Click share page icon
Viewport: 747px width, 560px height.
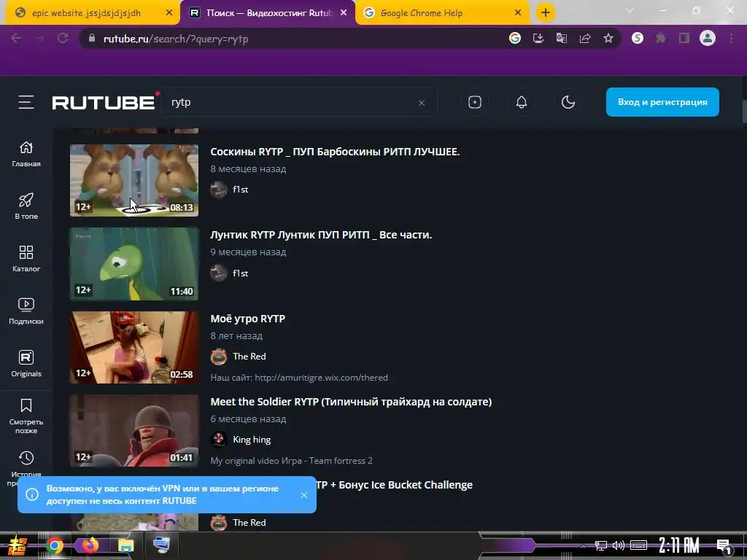(584, 38)
